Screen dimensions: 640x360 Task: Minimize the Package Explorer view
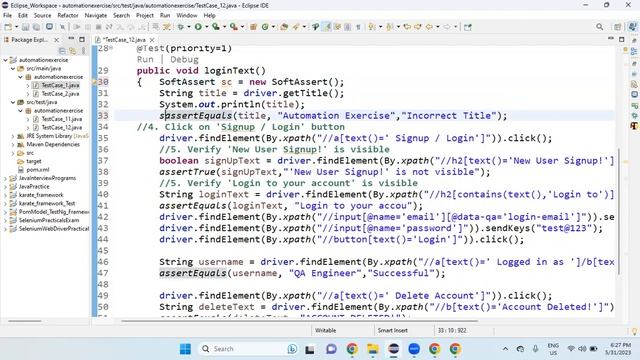click(x=71, y=39)
